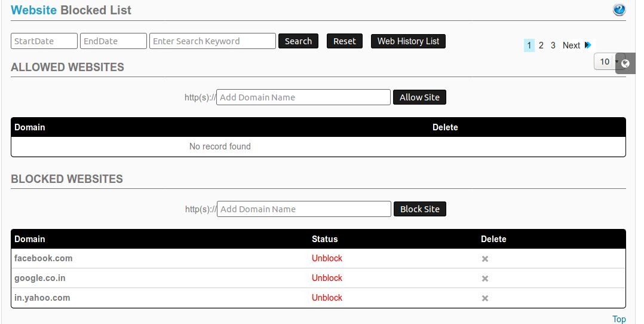
Task: Click Delete header in allowed websites table
Action: [x=445, y=127]
